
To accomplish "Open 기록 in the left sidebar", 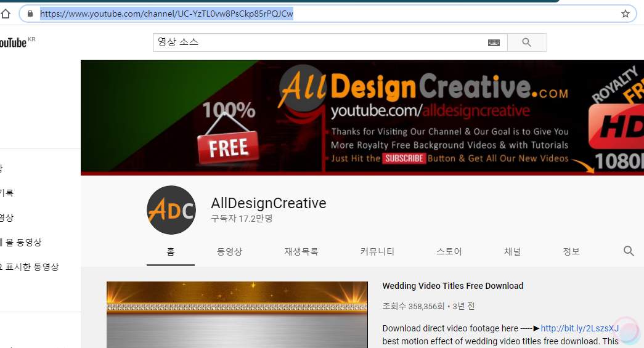I will [x=7, y=193].
